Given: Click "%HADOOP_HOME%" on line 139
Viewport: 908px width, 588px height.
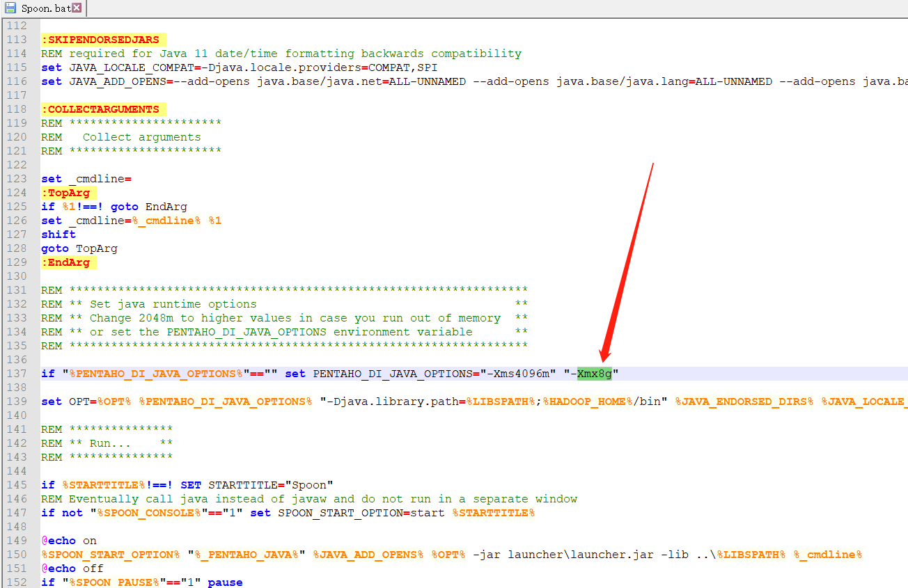Looking at the screenshot, I should (587, 402).
